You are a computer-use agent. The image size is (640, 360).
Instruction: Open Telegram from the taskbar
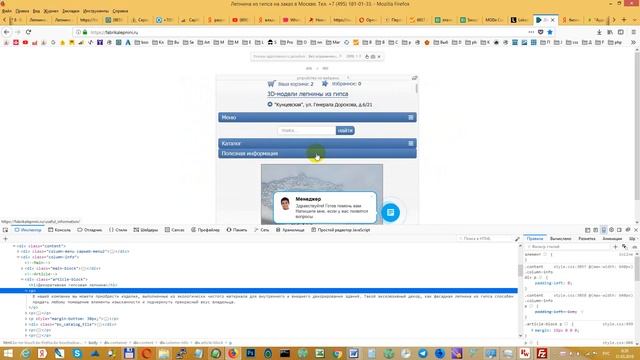(422, 353)
